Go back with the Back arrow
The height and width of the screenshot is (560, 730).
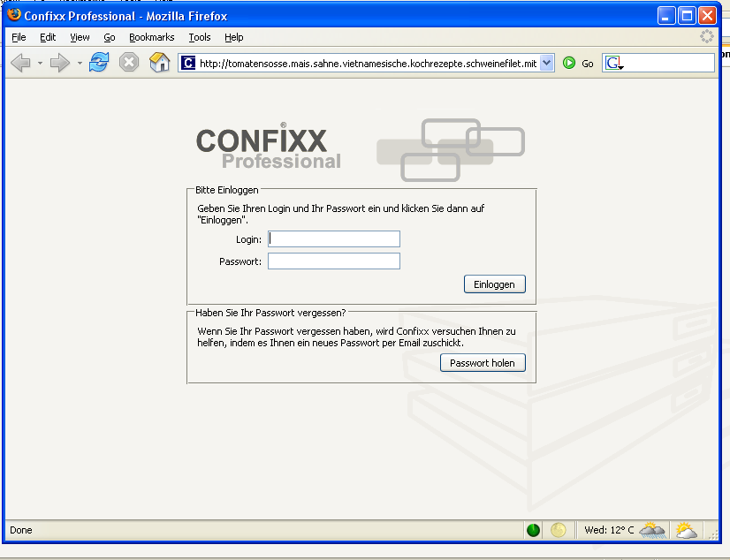click(x=20, y=63)
